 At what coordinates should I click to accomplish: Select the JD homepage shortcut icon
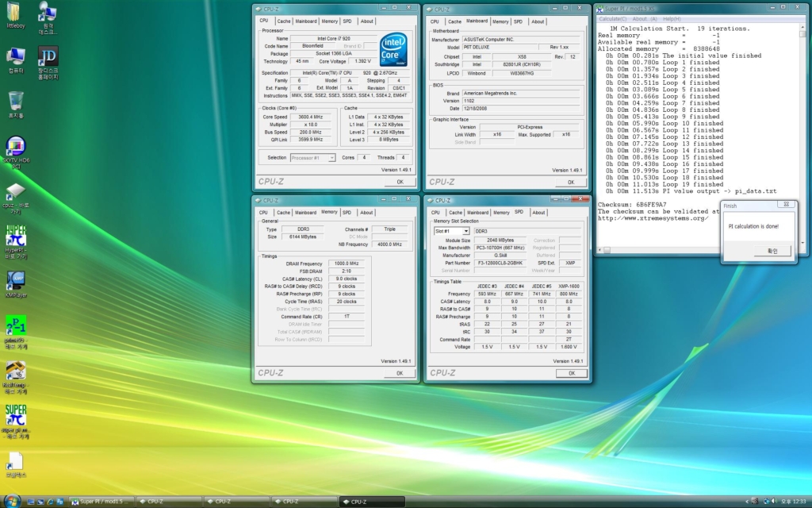48,63
